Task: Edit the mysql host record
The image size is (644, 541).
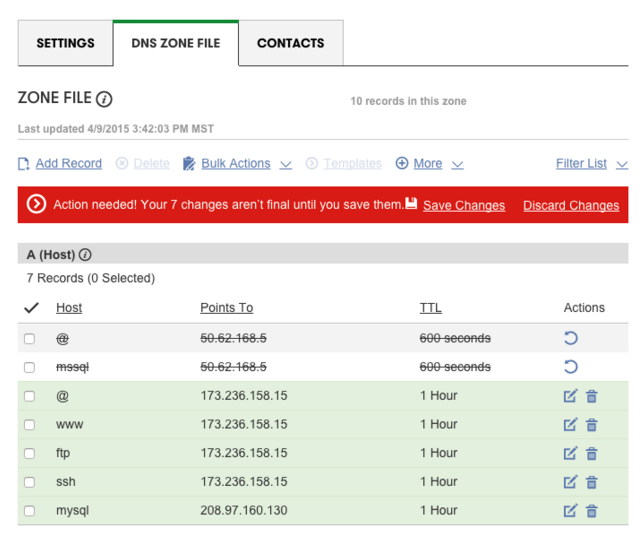Action: coord(570,511)
